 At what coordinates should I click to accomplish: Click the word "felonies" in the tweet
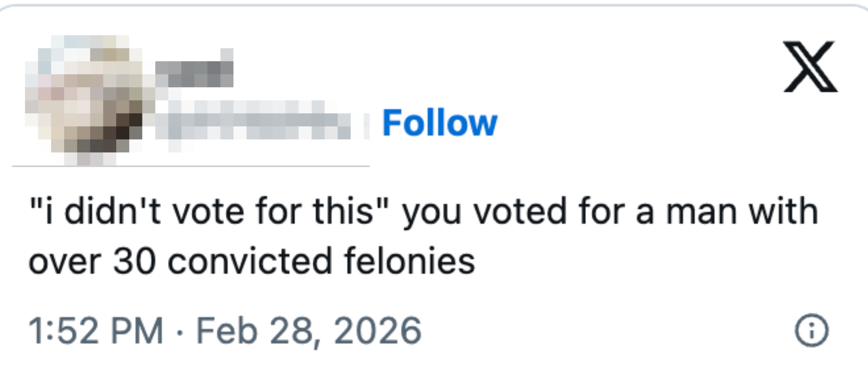[x=410, y=261]
